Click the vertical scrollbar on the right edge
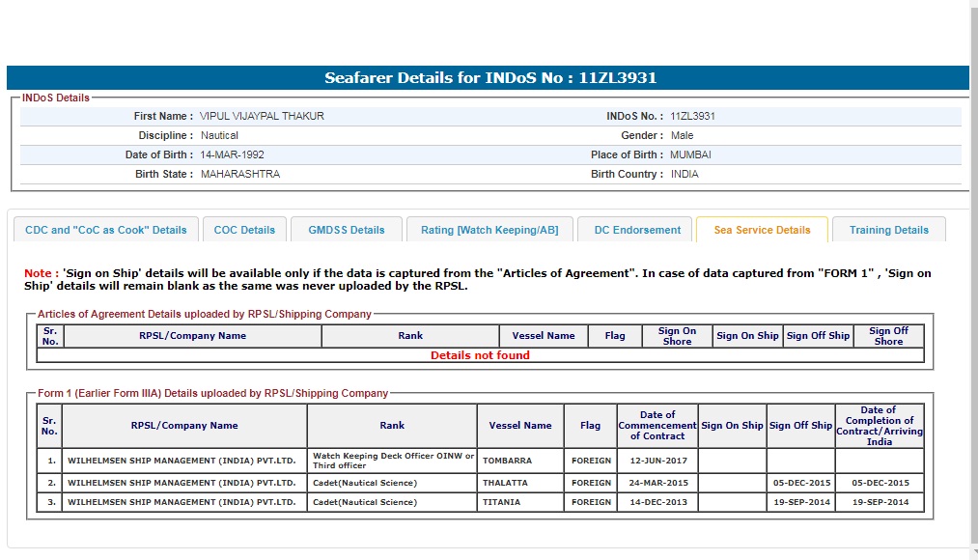The image size is (978, 560). click(972, 280)
